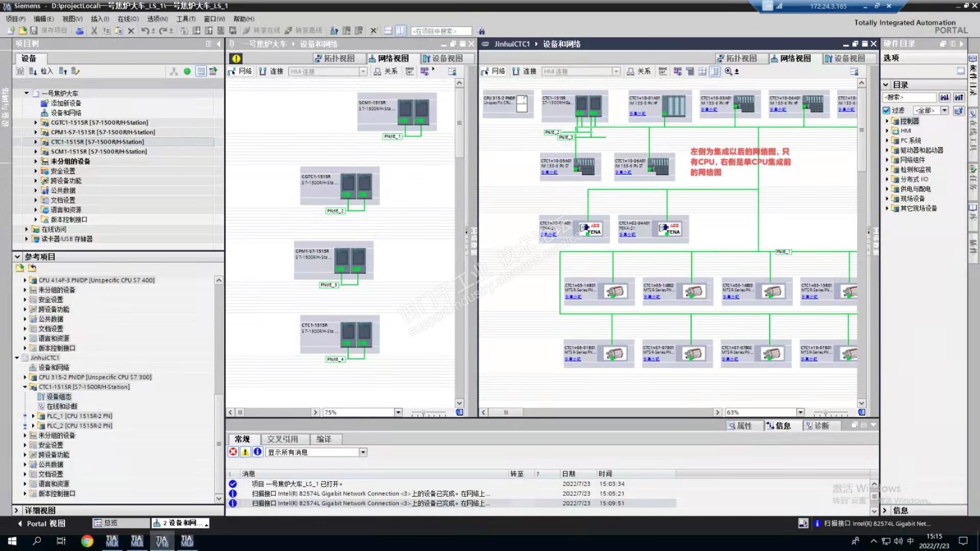The image size is (980, 551).
Task: Click the vertical split editor icon
Action: click(401, 31)
